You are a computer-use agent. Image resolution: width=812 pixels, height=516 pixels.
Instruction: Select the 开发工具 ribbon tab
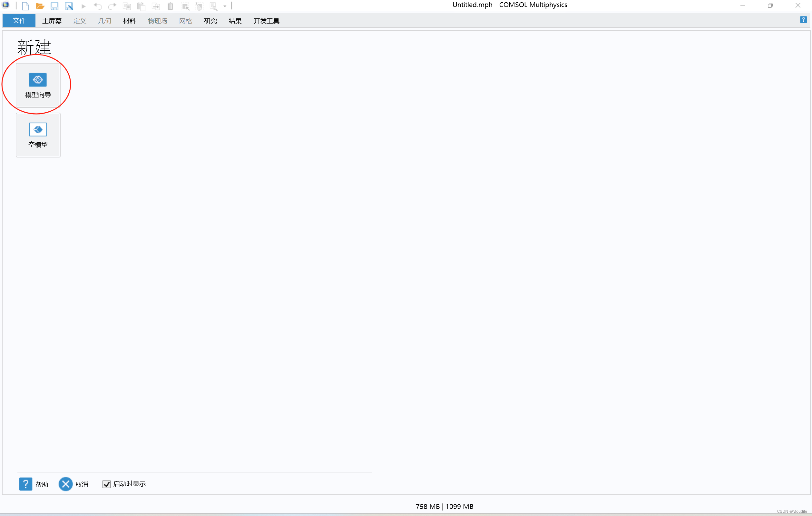pyautogui.click(x=266, y=21)
